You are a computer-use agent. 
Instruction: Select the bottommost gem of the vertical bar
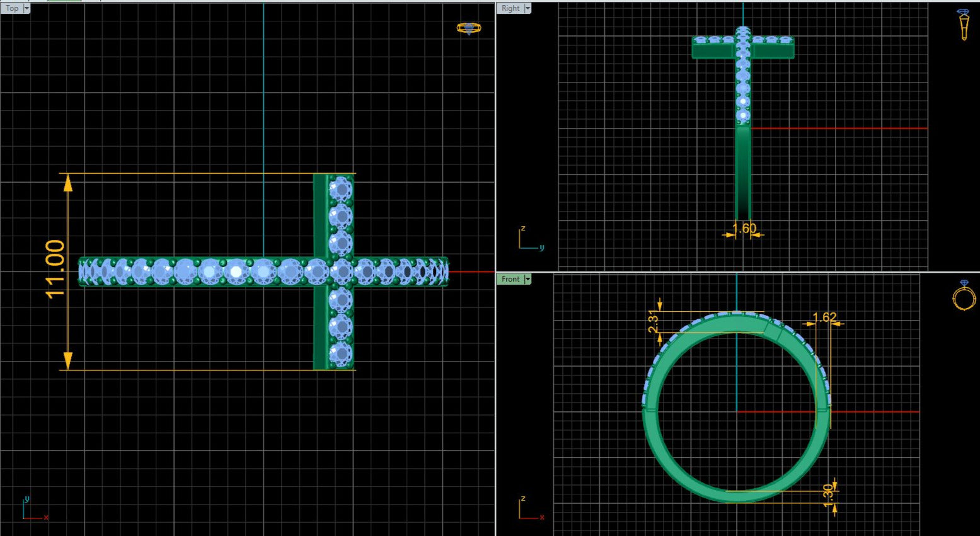(x=341, y=354)
